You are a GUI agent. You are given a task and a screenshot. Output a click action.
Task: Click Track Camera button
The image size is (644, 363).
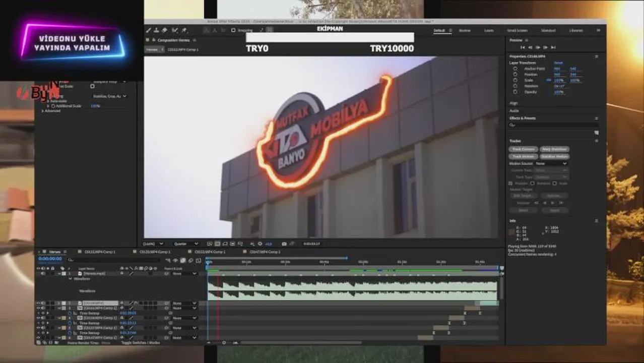pos(523,149)
